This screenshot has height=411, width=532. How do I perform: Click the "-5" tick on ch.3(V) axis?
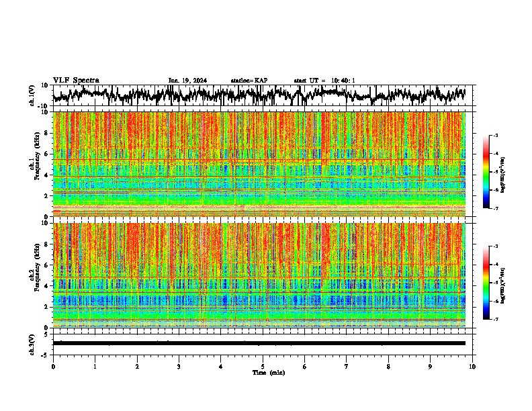[46, 355]
